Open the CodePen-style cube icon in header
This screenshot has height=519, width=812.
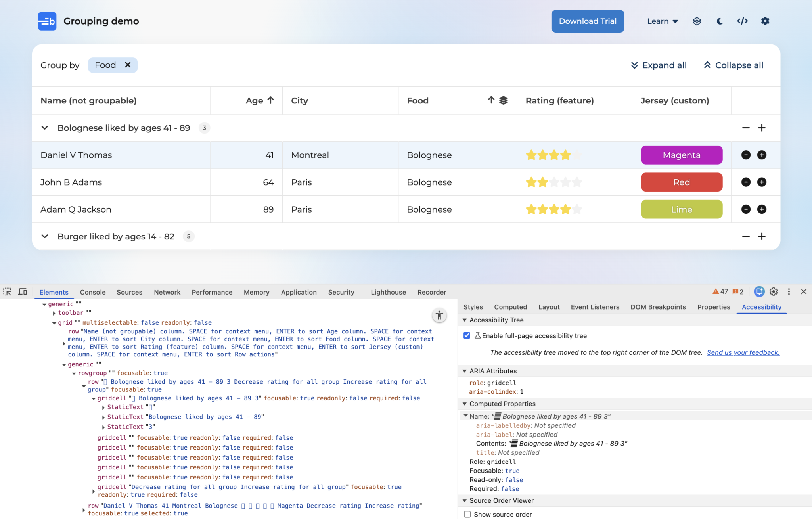click(x=697, y=21)
